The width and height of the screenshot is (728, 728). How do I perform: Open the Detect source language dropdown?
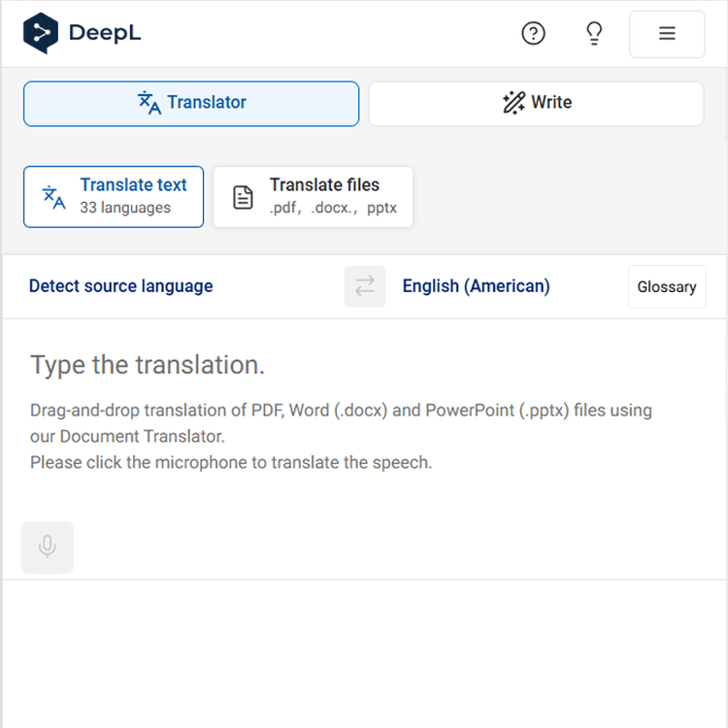[121, 286]
